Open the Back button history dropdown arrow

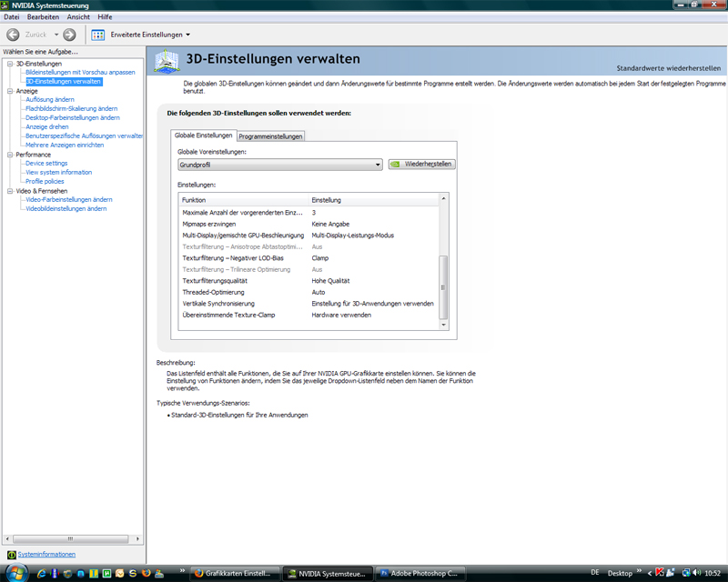pos(56,35)
